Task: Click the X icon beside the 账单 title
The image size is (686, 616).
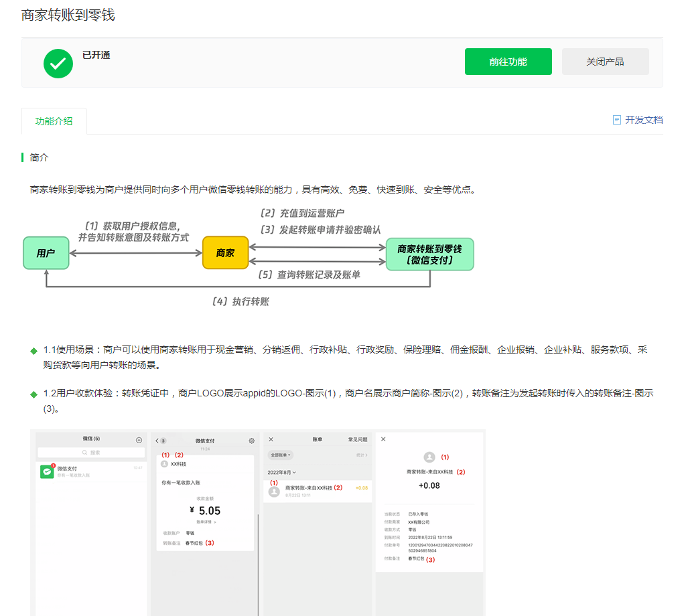Action: pyautogui.click(x=271, y=439)
